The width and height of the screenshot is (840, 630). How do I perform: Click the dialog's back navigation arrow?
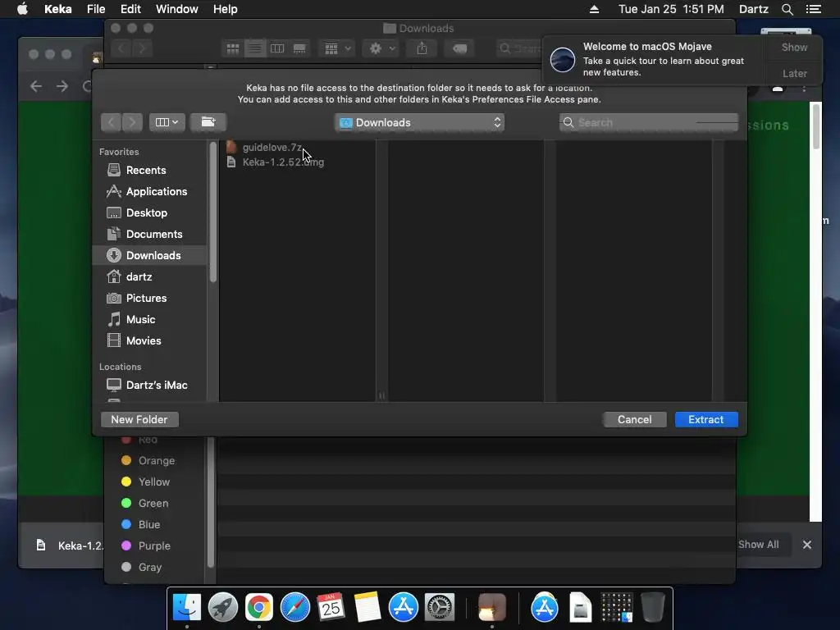(111, 123)
